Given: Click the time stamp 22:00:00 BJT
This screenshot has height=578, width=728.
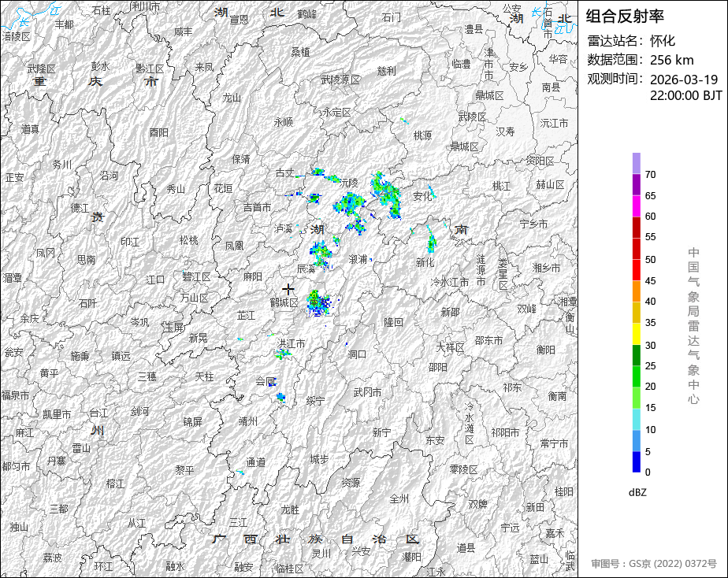Looking at the screenshot, I should tap(685, 95).
